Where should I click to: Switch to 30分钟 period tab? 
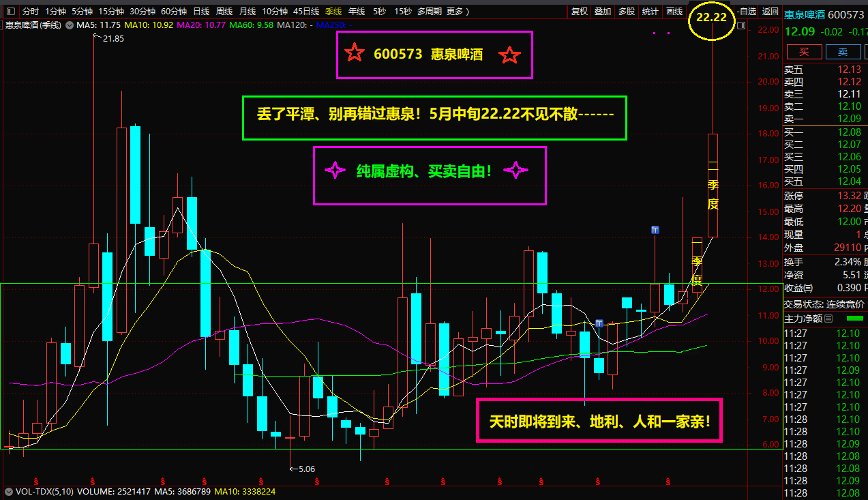pyautogui.click(x=143, y=12)
